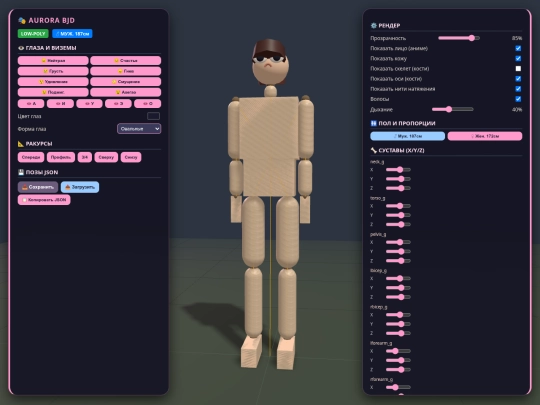Choose the Удивление expression button
540x405 pixels.
53,82
